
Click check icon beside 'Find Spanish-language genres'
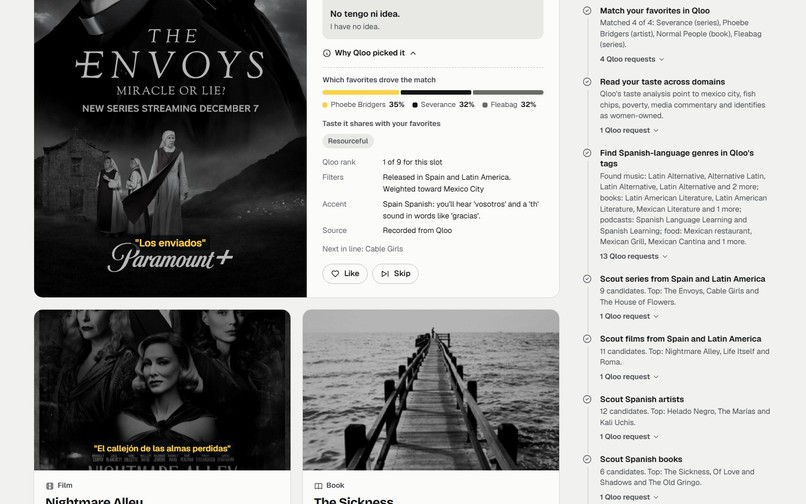pyautogui.click(x=587, y=153)
